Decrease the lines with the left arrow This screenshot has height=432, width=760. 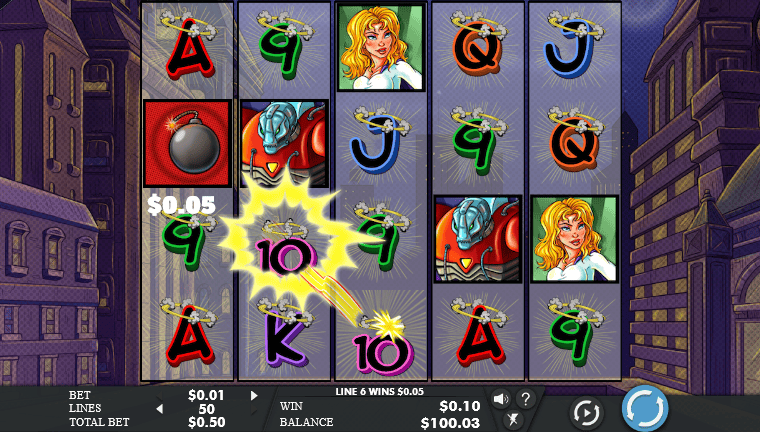click(x=159, y=409)
